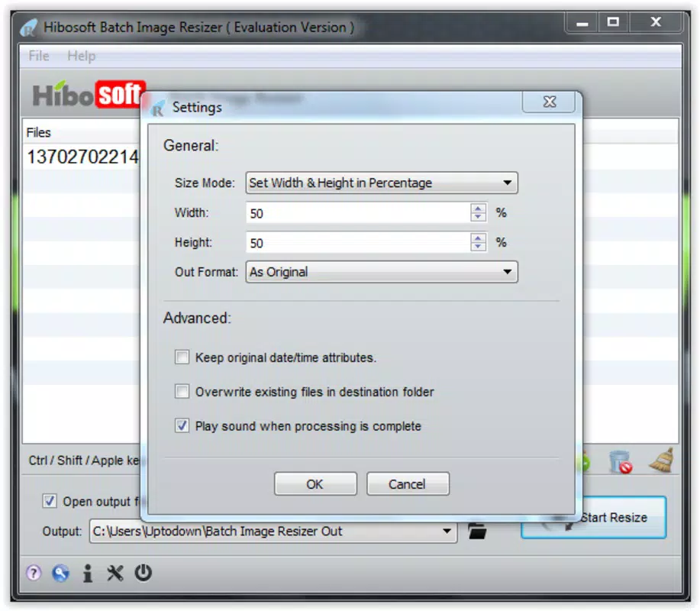Open the Help menu
This screenshot has width=700, height=611.
[x=81, y=56]
